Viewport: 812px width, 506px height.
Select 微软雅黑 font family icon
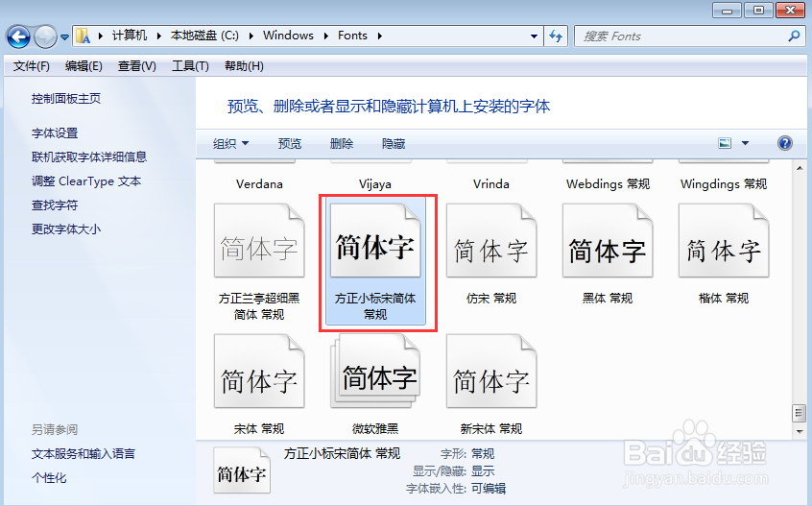tap(375, 372)
